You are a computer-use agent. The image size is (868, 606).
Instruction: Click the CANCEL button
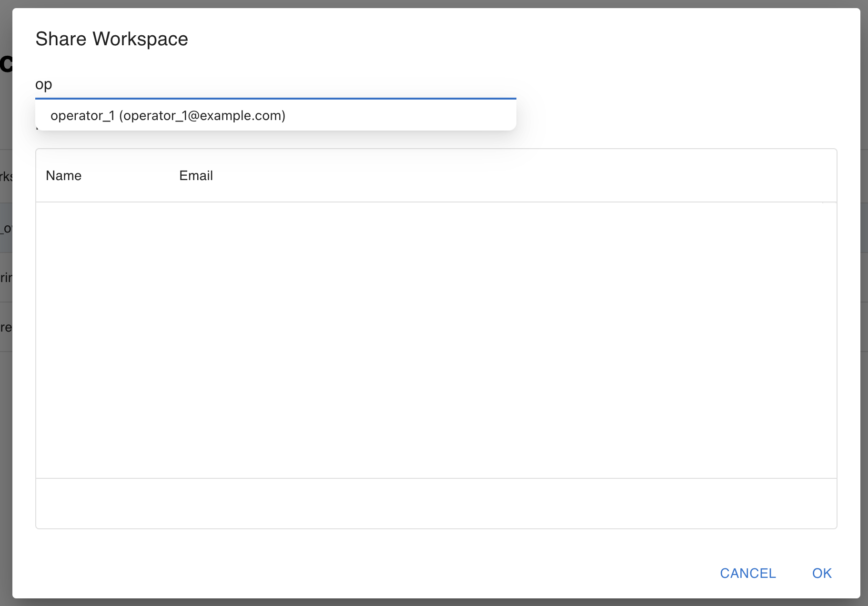tap(747, 573)
